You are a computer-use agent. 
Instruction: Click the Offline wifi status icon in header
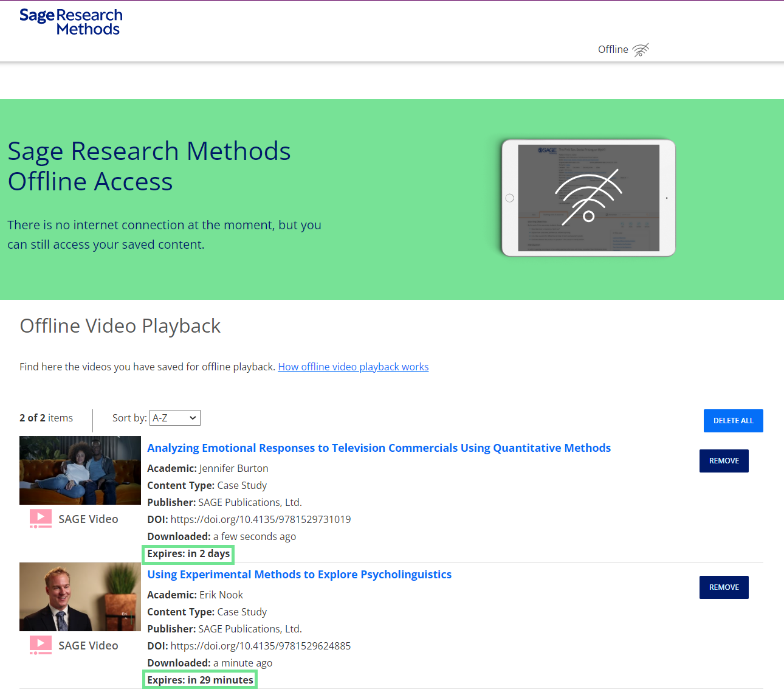coord(641,50)
